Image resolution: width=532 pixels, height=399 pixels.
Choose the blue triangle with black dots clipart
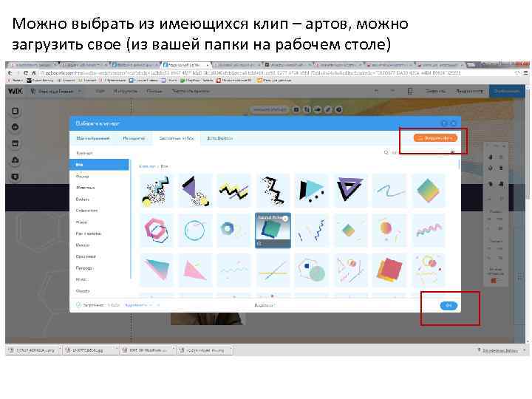(x=312, y=191)
